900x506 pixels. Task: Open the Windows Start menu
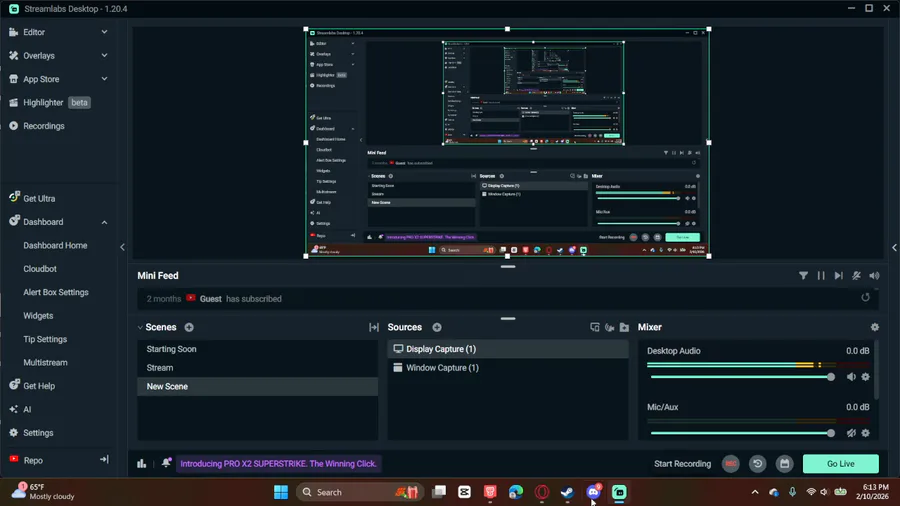tap(281, 492)
